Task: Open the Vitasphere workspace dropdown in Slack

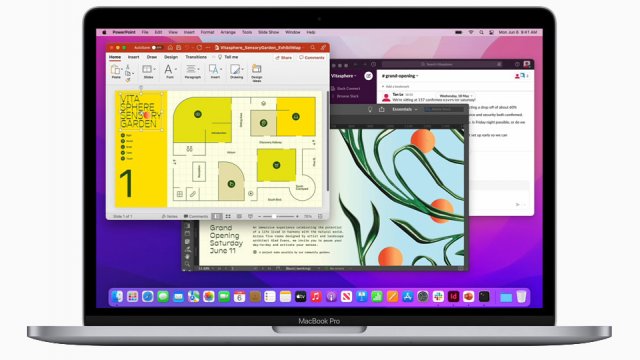Action: (x=344, y=76)
